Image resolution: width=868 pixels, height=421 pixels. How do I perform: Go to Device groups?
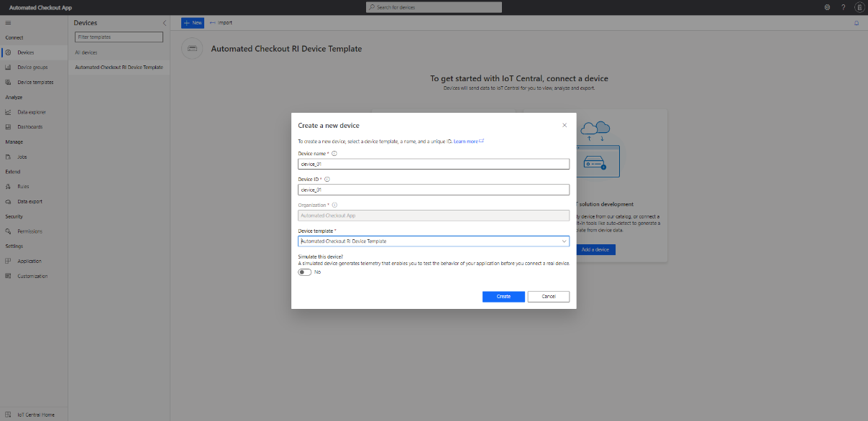coord(32,68)
